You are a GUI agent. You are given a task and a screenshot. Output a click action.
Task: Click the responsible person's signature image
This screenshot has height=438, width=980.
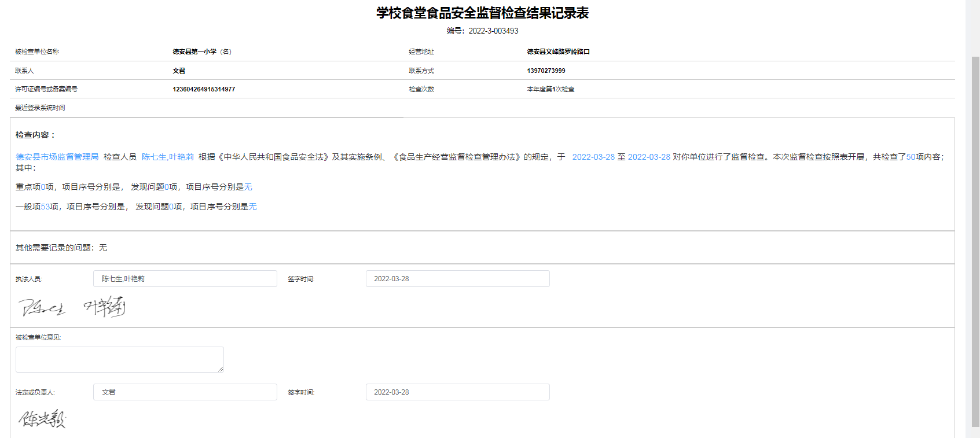[42, 419]
